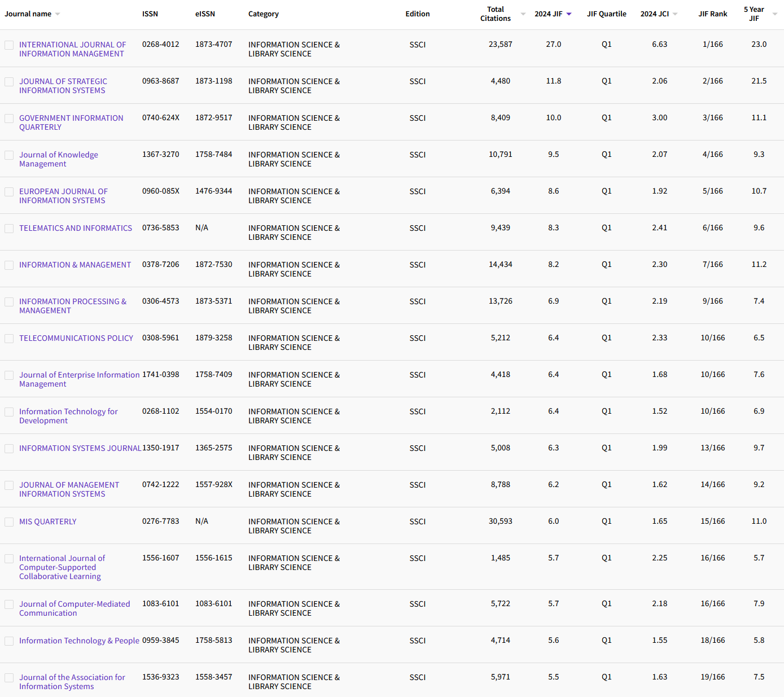The width and height of the screenshot is (784, 697).
Task: Select Information Technology & People checkbox
Action: (x=9, y=641)
